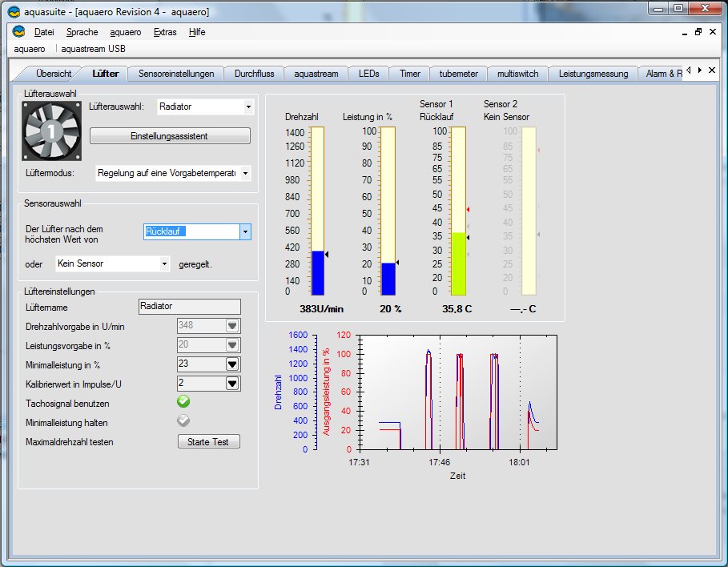Switch to the Sensoreinstellungen tab

pos(176,74)
